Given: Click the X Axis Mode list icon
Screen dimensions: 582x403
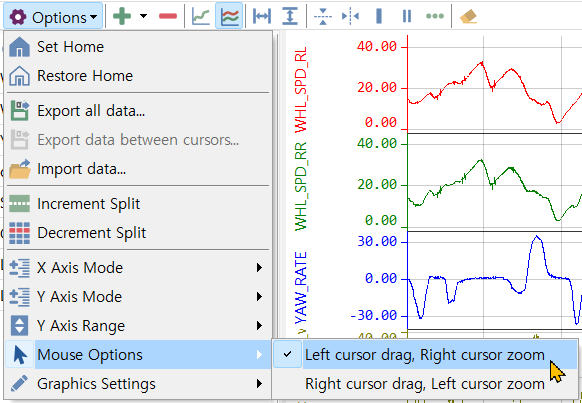Looking at the screenshot, I should (x=19, y=268).
